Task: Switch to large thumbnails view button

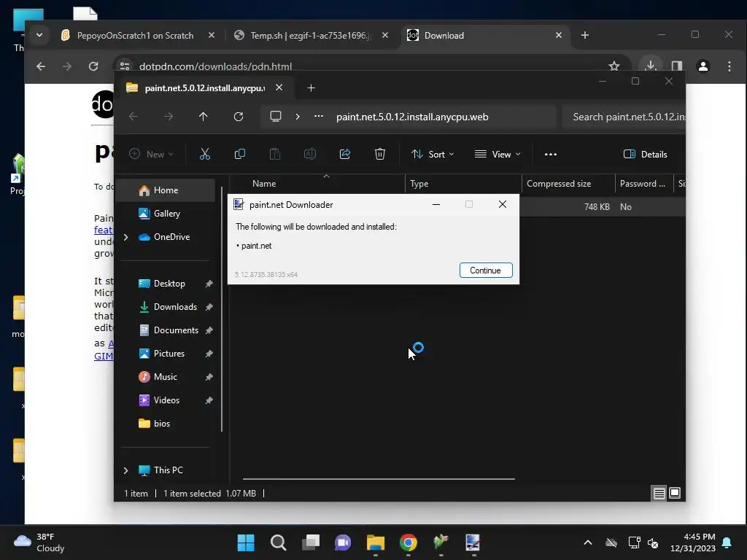Action: (x=675, y=494)
